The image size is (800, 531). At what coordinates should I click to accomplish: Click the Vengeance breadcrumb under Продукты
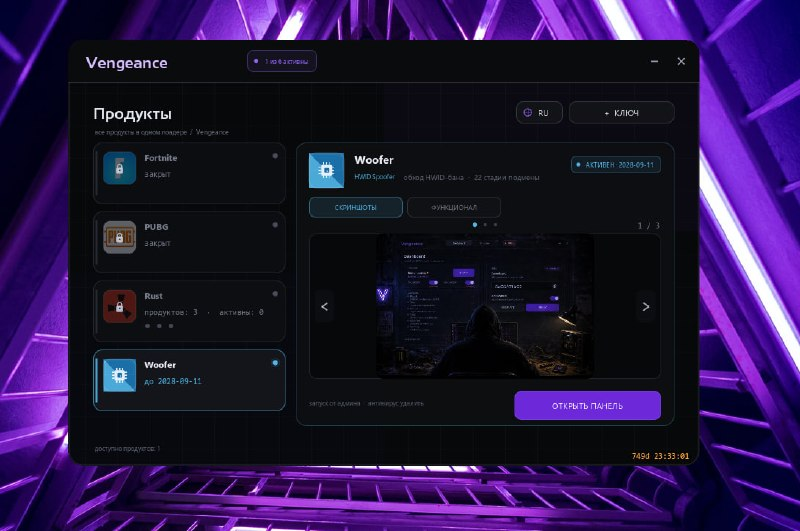point(212,132)
